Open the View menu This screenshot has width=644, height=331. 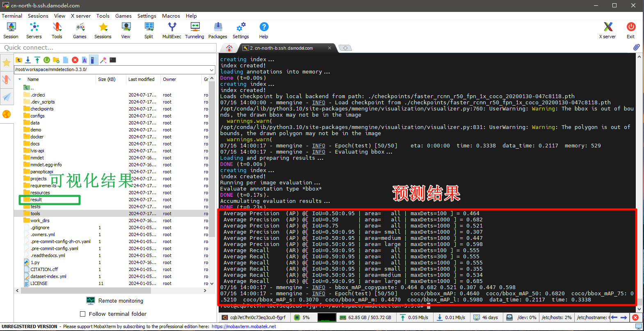[60, 16]
